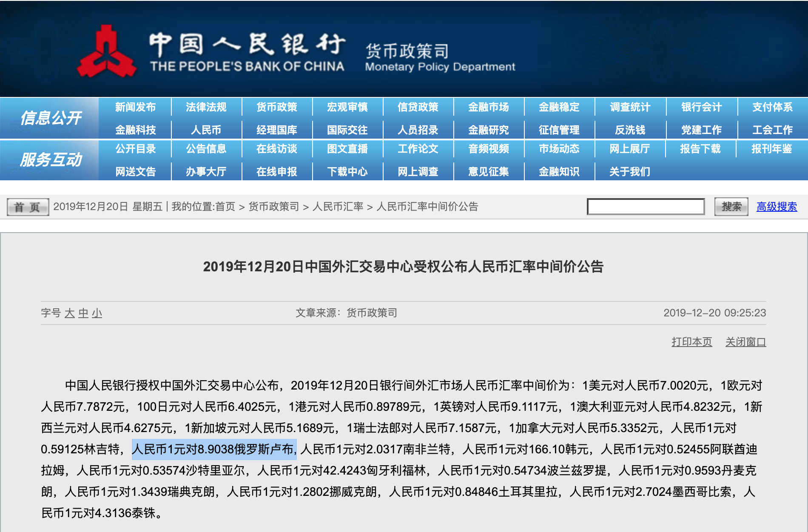
Task: Open 金融研究 menu item
Action: 488,130
